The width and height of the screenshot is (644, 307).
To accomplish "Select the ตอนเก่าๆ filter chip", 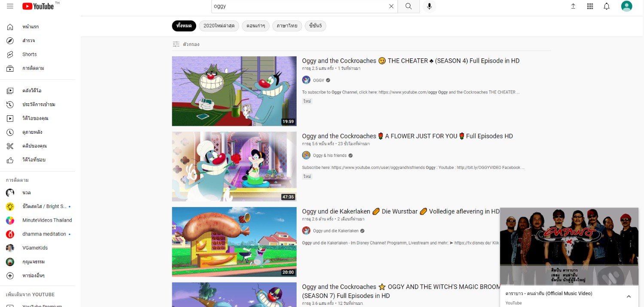I will coord(255,26).
